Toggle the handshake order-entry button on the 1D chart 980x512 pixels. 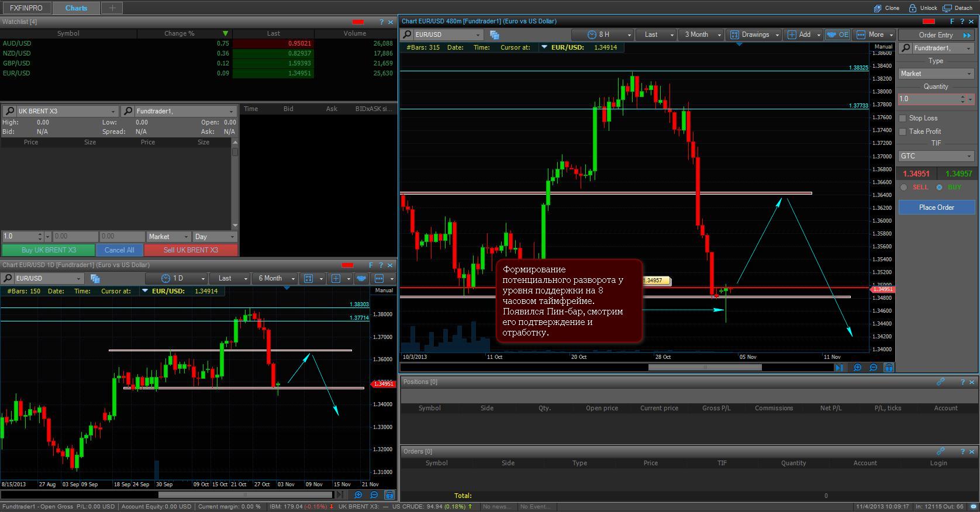coord(361,278)
